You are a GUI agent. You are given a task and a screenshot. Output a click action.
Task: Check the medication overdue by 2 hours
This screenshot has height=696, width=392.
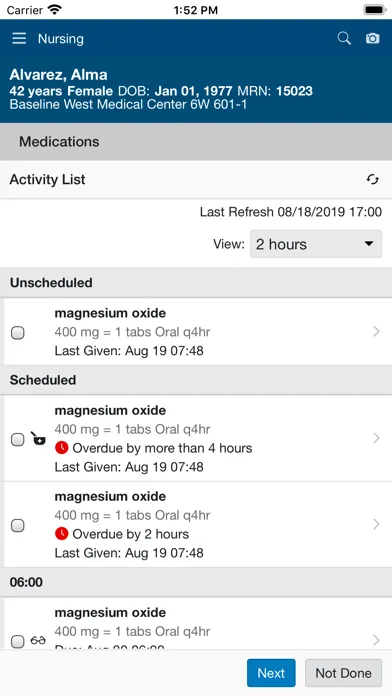click(17, 526)
